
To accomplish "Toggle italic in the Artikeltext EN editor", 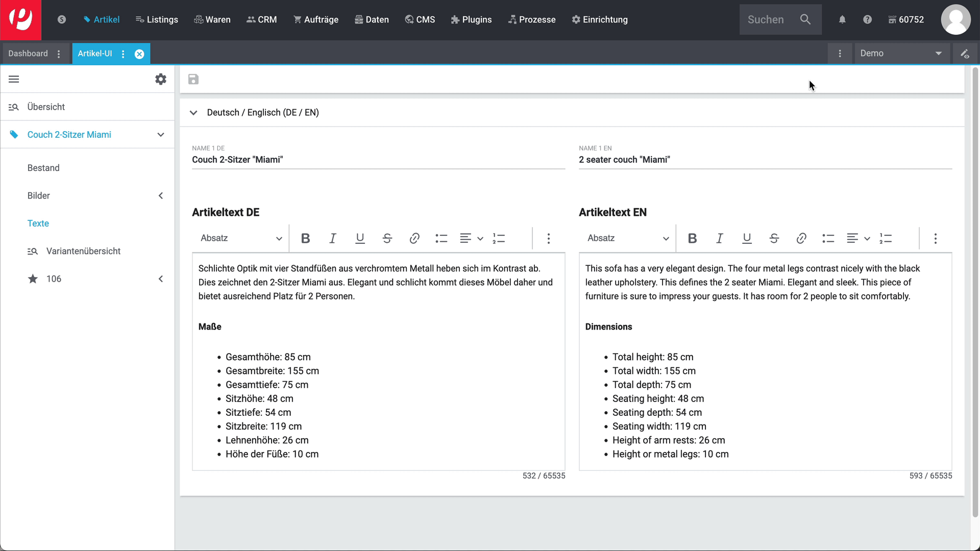I will coord(719,238).
